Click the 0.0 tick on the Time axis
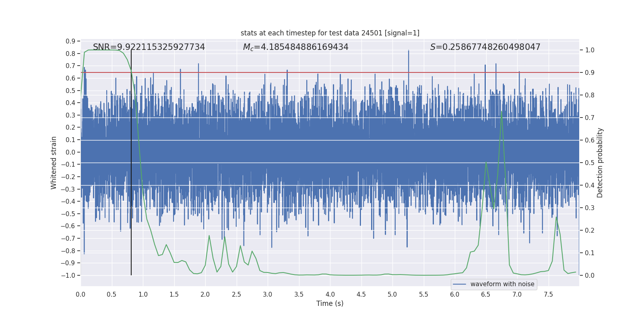This screenshot has width=644, height=322. (x=80, y=294)
